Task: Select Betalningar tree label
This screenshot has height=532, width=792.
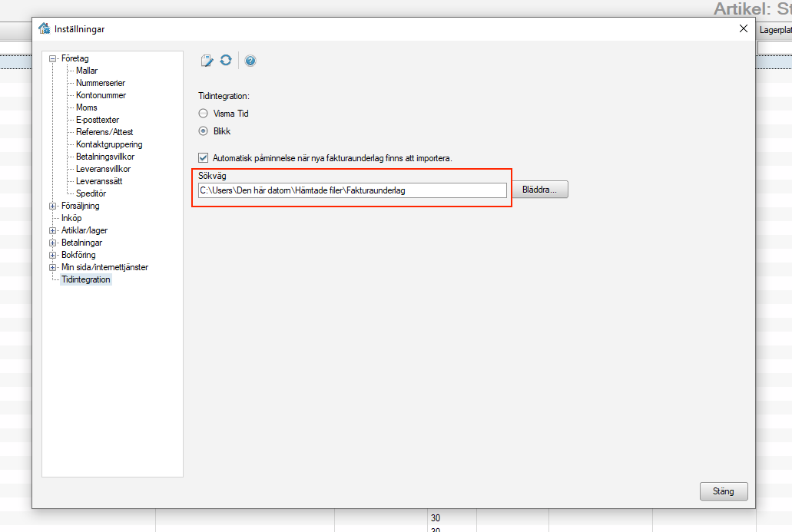Action: pyautogui.click(x=82, y=243)
